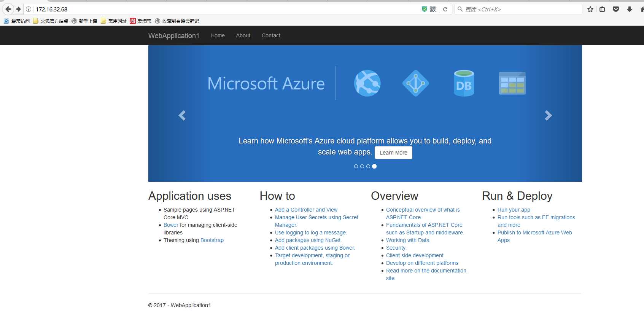644x317 pixels.
Task: Open 'Add a Controller and View' link
Action: coord(306,210)
